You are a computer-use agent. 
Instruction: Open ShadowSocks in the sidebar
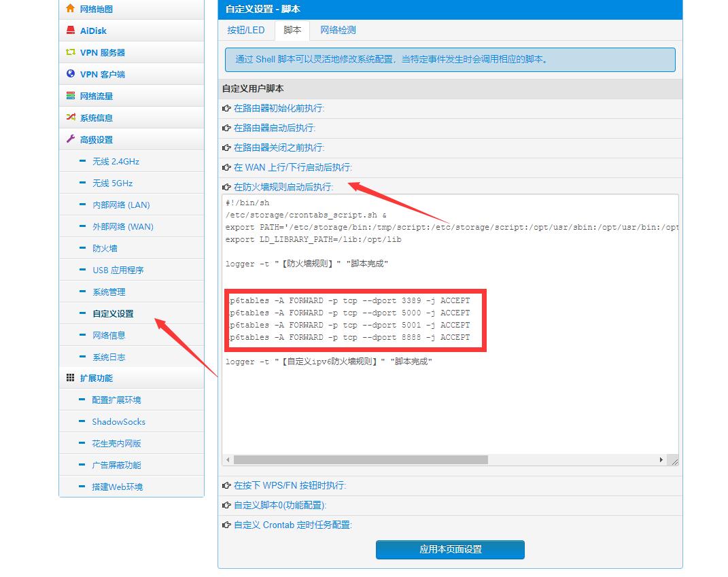[118, 422]
